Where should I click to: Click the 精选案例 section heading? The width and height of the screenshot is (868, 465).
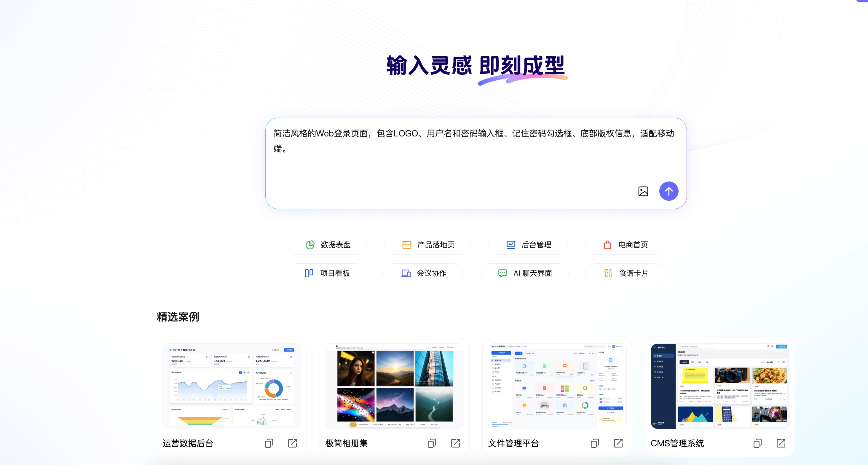coord(178,317)
